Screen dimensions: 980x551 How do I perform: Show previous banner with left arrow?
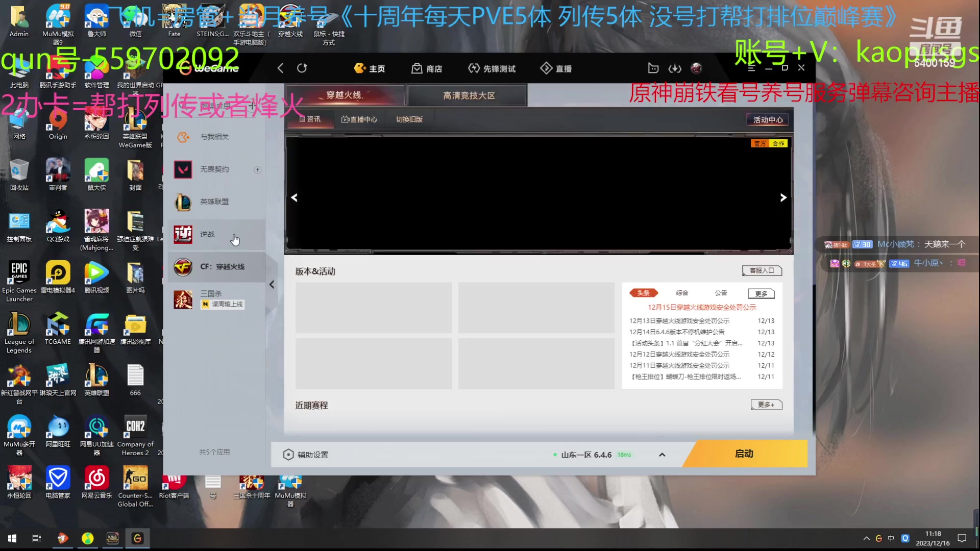pos(295,197)
